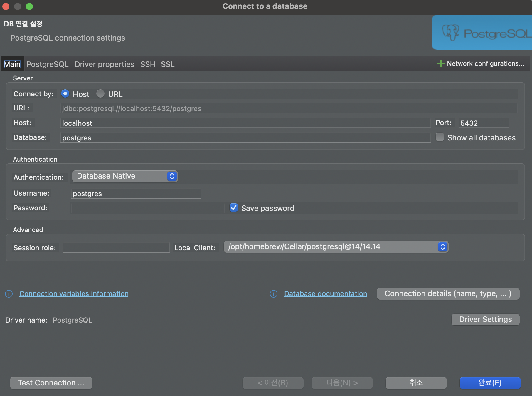Click the PostgreSQL elephant logo banner
532x396 pixels.
click(482, 33)
